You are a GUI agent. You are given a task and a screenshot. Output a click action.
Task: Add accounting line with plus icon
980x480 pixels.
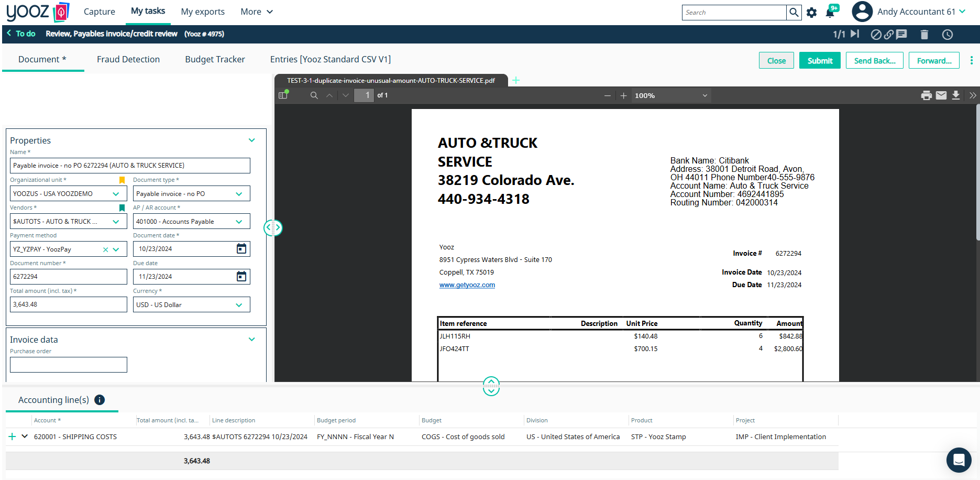pyautogui.click(x=12, y=437)
